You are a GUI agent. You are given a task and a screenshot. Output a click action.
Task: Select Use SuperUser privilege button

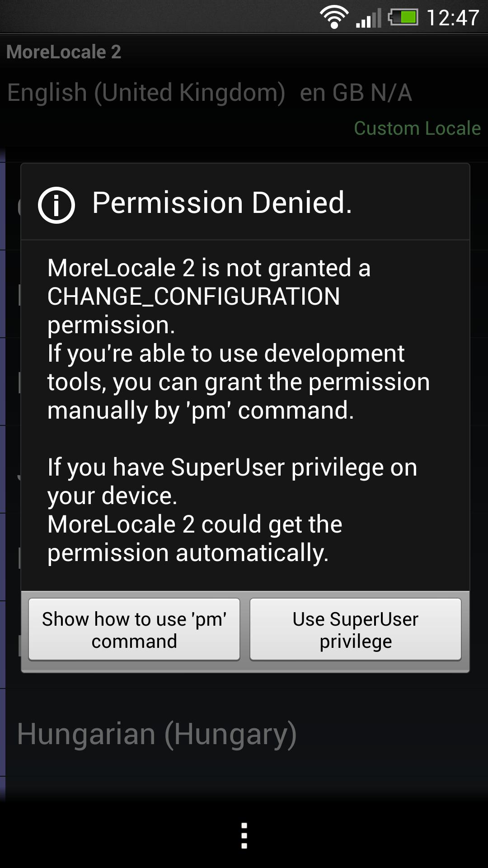coord(356,629)
